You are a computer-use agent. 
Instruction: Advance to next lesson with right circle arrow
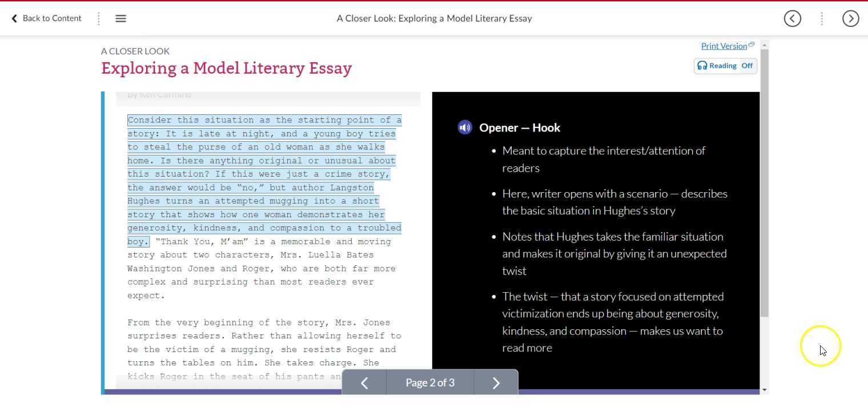tap(850, 18)
